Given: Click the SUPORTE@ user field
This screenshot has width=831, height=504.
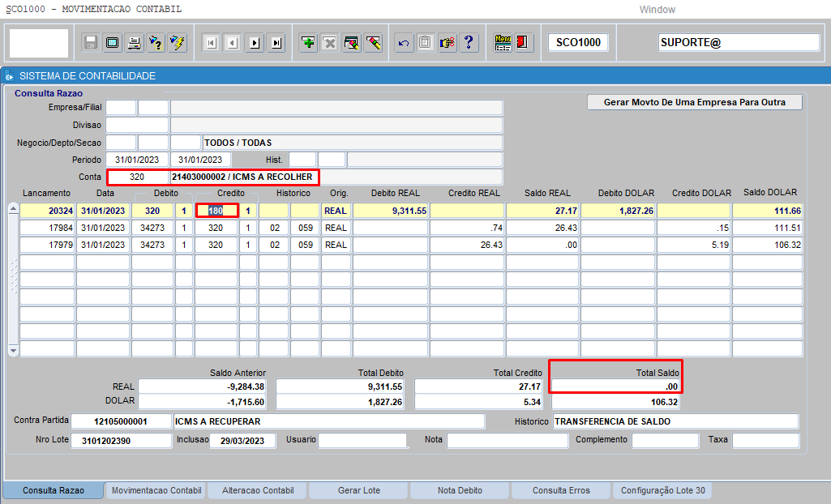Looking at the screenshot, I should click(x=739, y=42).
